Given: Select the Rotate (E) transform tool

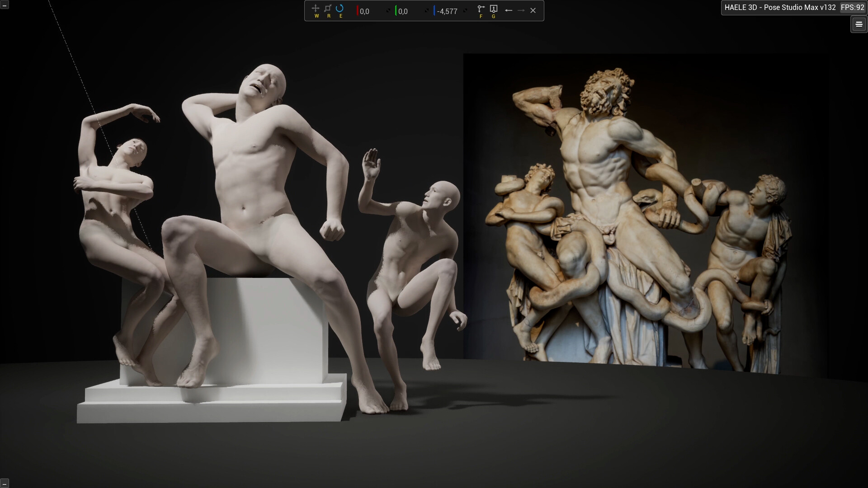Looking at the screenshot, I should [340, 9].
